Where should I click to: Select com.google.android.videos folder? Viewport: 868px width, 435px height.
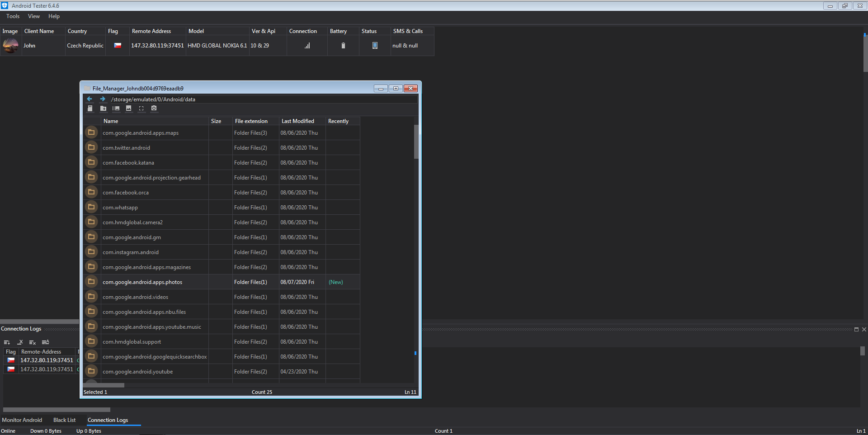click(x=222, y=297)
